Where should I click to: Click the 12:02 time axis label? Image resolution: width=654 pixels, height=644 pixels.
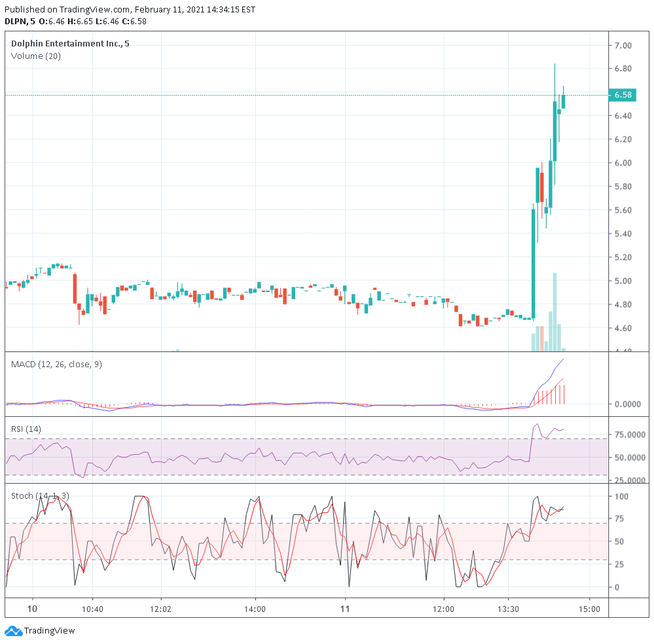tap(160, 609)
